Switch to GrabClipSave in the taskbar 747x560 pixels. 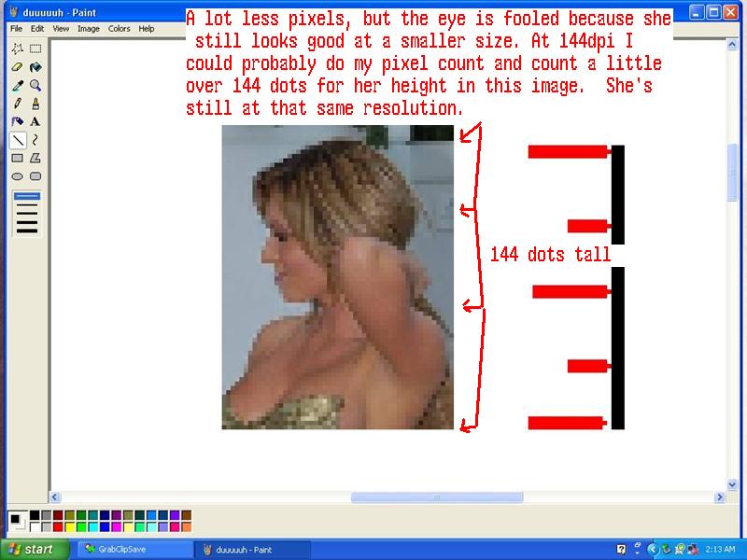[x=134, y=550]
